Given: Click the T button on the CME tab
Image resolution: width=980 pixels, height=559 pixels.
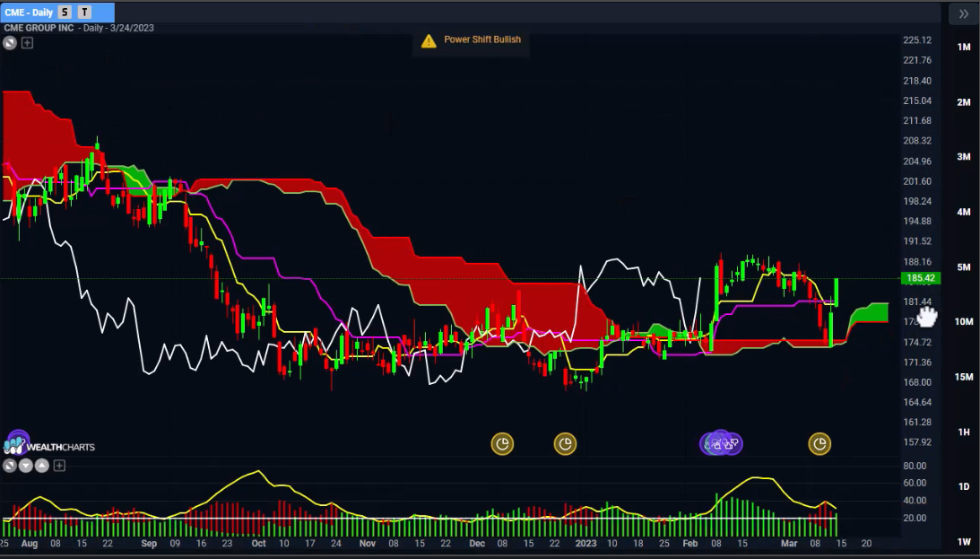Looking at the screenshot, I should coord(84,13).
